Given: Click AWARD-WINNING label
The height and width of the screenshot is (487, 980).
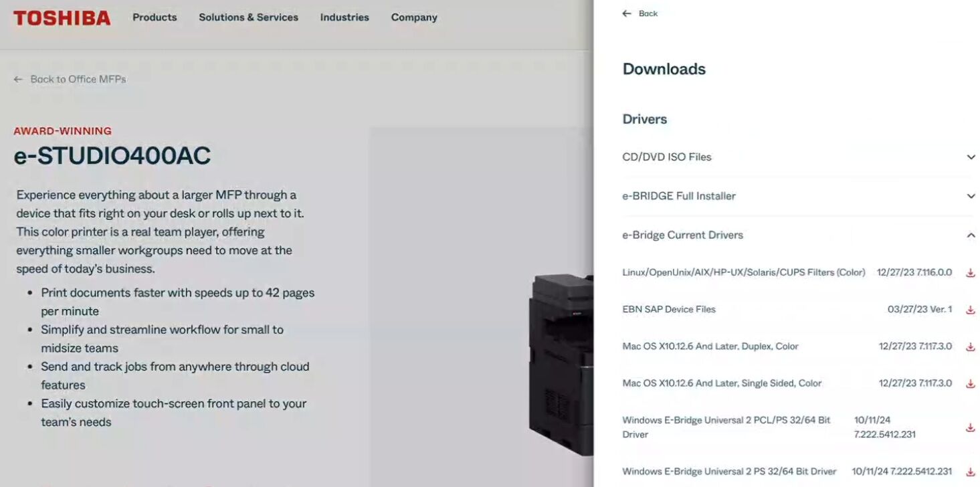Looking at the screenshot, I should coord(63,131).
